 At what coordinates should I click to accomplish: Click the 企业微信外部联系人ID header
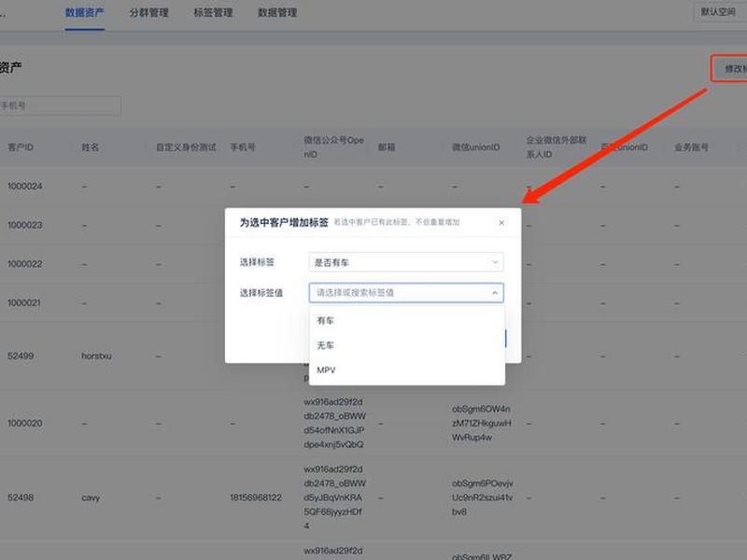pyautogui.click(x=557, y=147)
